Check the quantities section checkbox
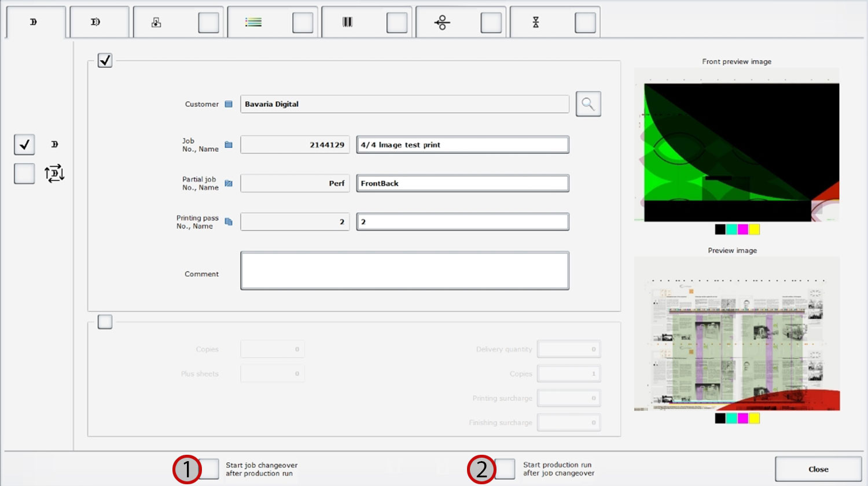The width and height of the screenshot is (868, 486). (x=105, y=322)
